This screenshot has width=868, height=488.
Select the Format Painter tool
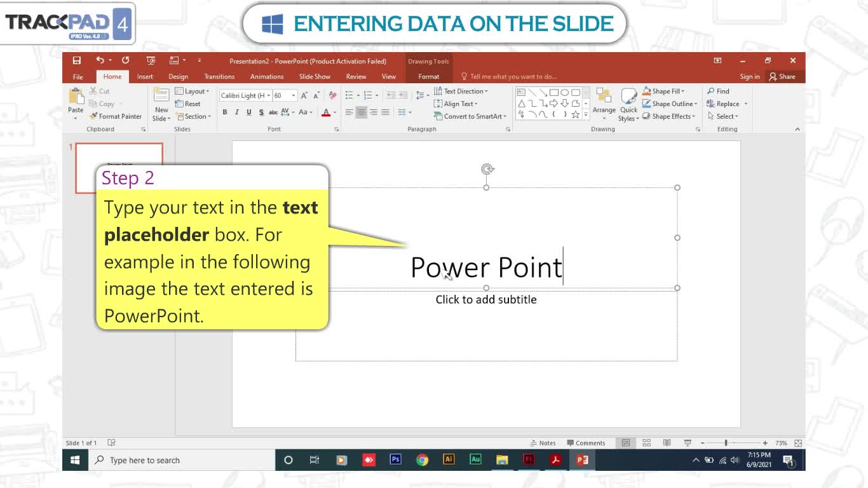point(115,116)
